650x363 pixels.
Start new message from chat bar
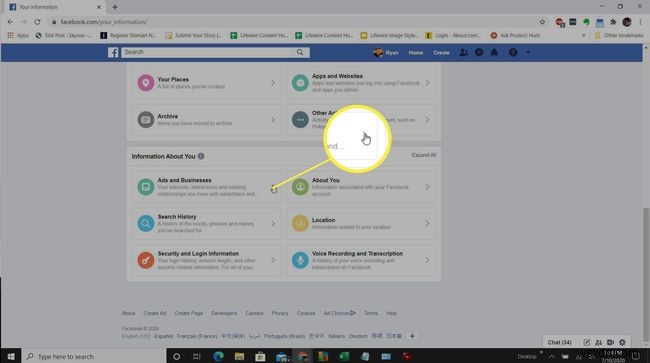coord(587,342)
